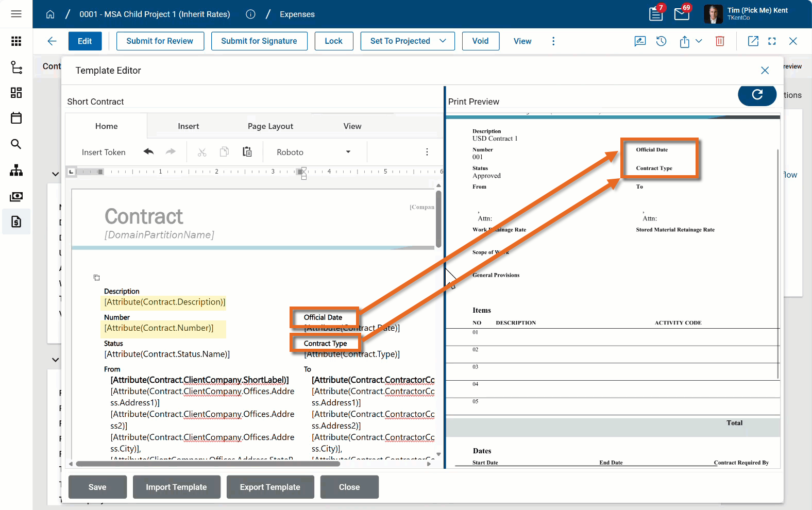Image resolution: width=812 pixels, height=510 pixels.
Task: Click the home breadcrumb icon
Action: [50, 14]
